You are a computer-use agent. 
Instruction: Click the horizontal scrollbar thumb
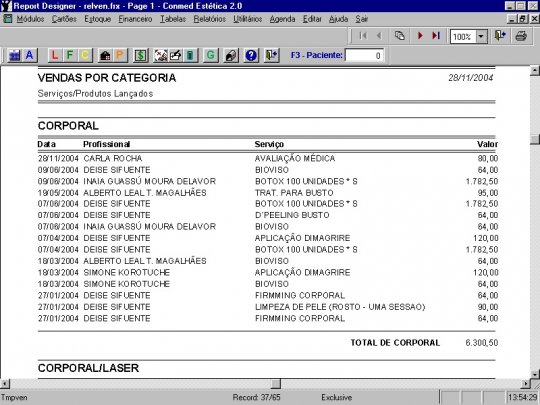click(276, 384)
